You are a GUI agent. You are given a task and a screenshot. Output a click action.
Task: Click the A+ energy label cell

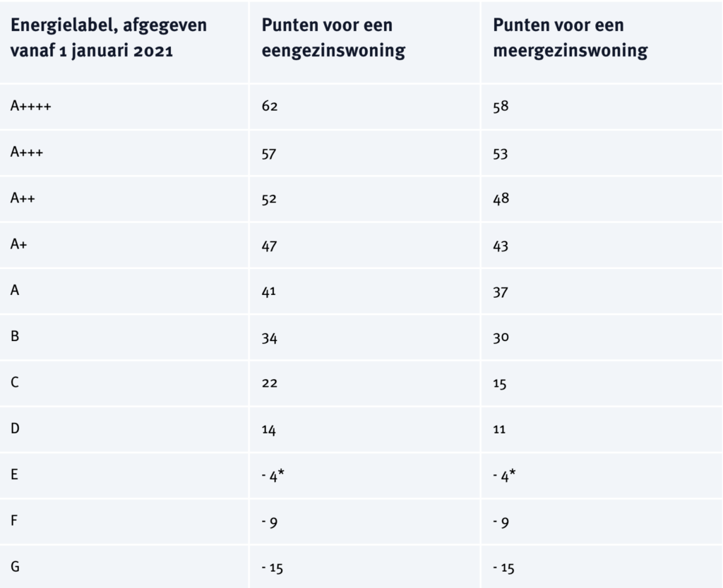(x=20, y=245)
